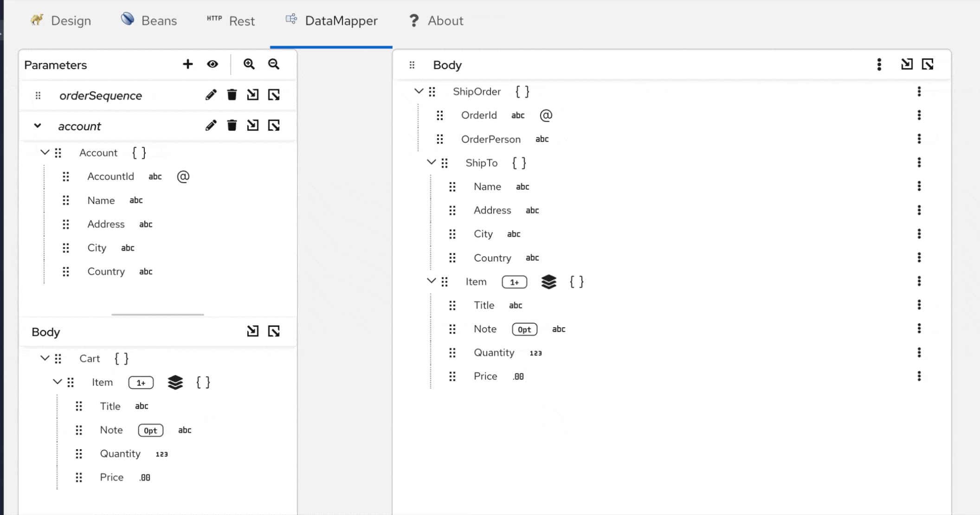Attach schema to source Body
This screenshot has width=980, height=515.
point(252,331)
